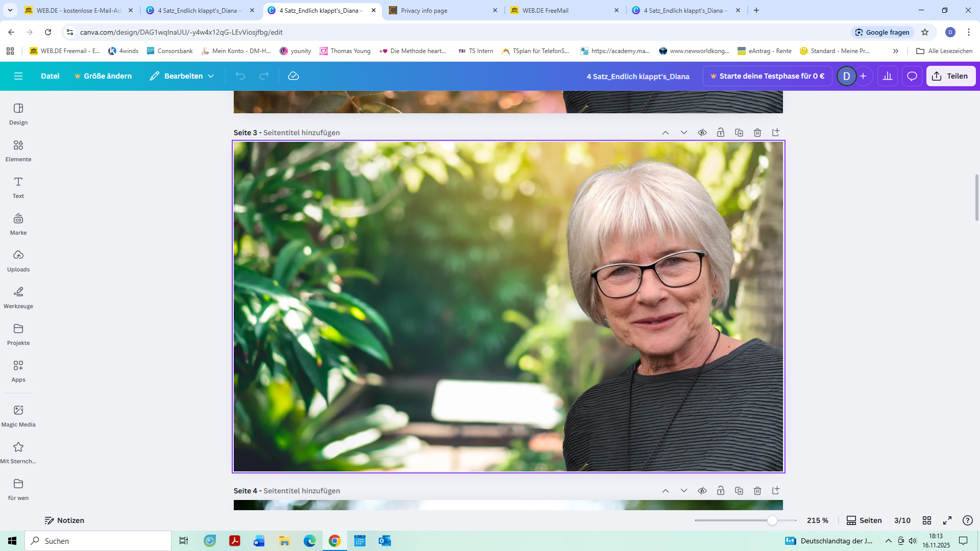Open the comments speech bubble icon
980x551 pixels.
pyautogui.click(x=912, y=76)
